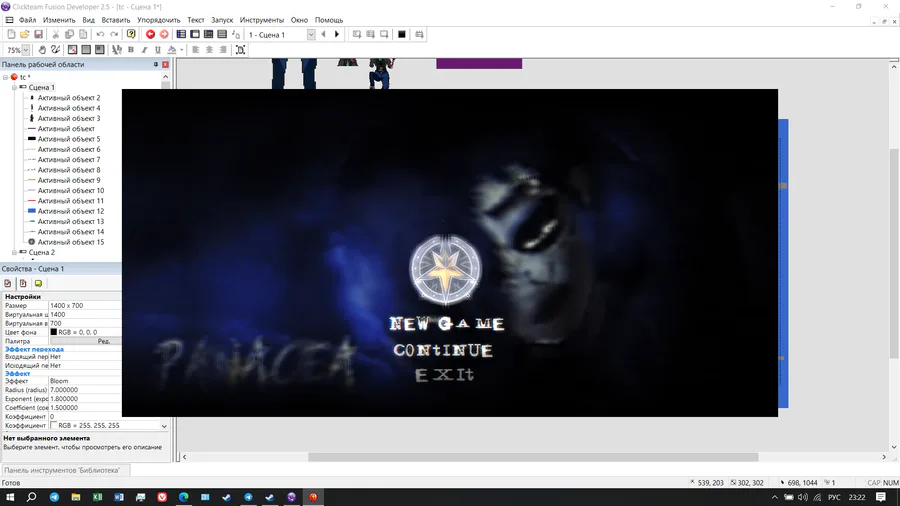The image size is (900, 506).
Task: Open the Data elements toolbar icon
Action: click(x=236, y=34)
